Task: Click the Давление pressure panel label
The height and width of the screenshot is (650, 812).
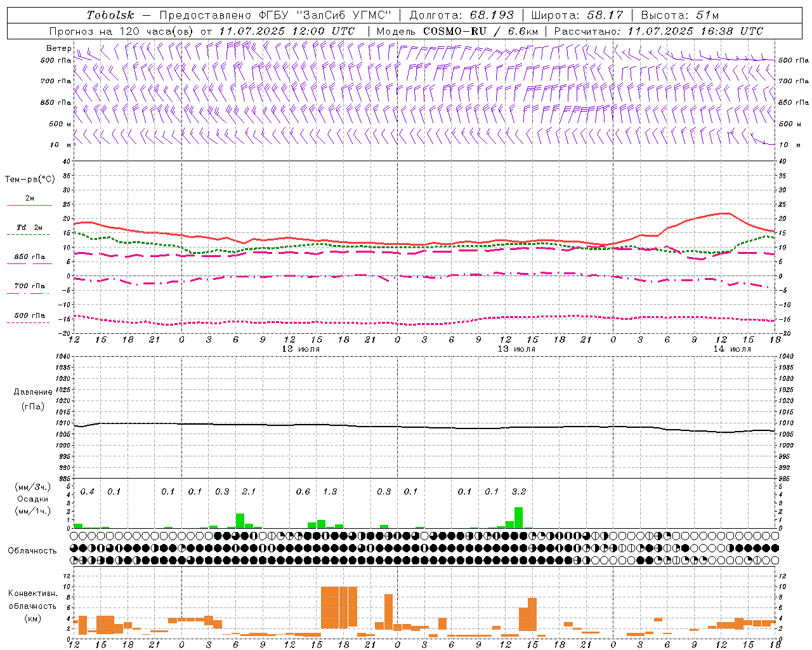Action: coord(32,392)
